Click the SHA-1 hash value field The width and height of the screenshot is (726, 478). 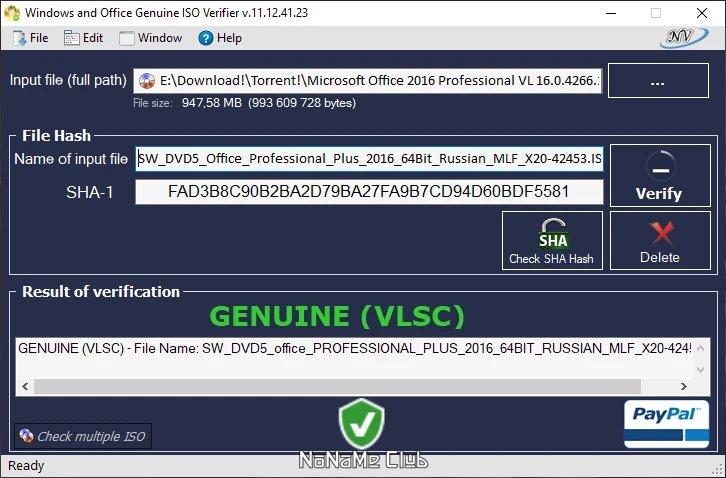point(369,192)
